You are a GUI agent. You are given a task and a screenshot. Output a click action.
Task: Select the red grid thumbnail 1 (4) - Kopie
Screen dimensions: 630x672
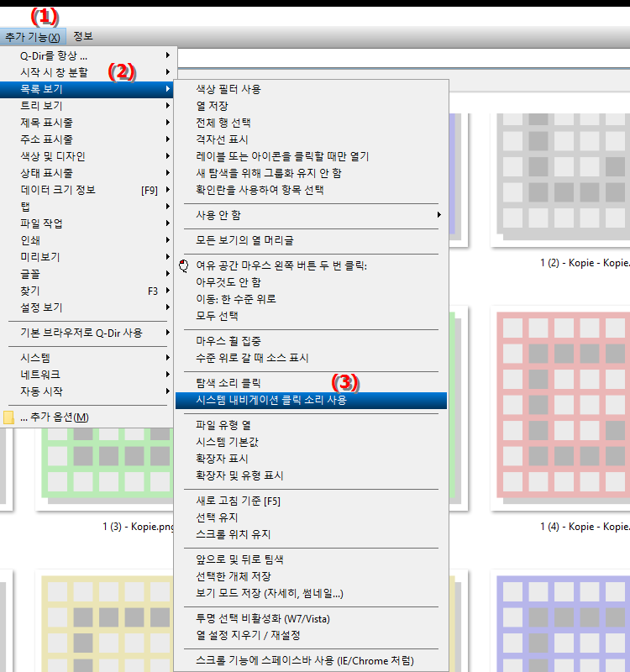click(562, 407)
